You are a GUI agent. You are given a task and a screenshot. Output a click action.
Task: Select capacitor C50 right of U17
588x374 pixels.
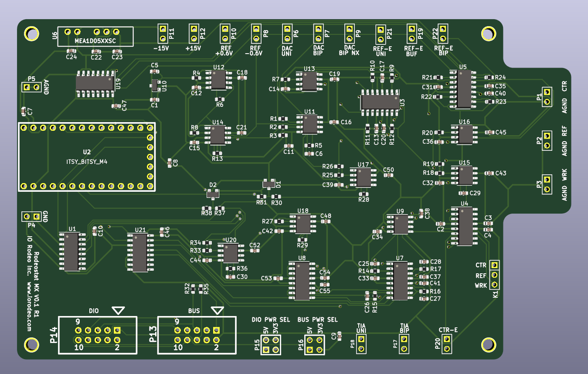(x=388, y=176)
